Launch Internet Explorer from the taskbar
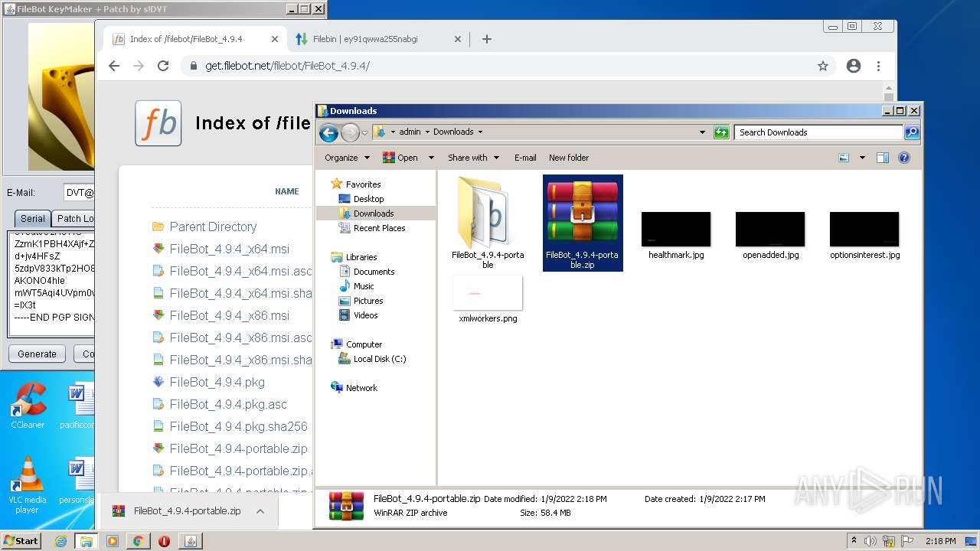 click(60, 541)
